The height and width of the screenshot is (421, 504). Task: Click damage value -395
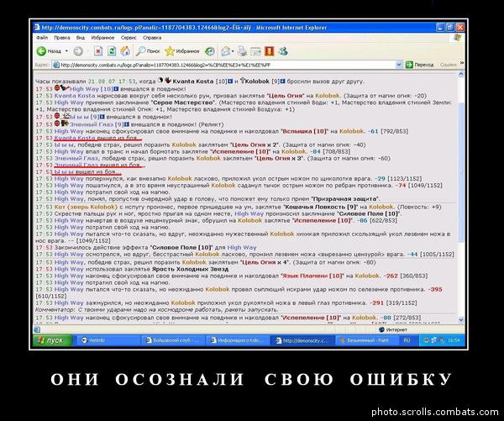point(435,289)
